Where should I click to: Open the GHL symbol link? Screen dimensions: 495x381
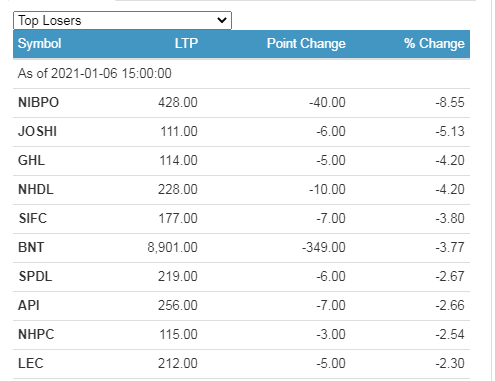[31, 160]
